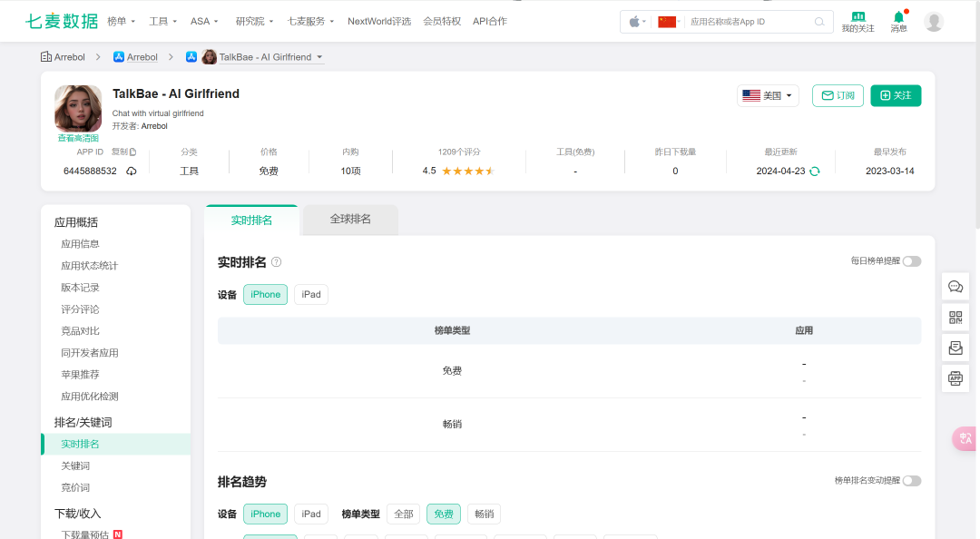Open API合作 menu item
The width and height of the screenshot is (980, 539).
(490, 21)
